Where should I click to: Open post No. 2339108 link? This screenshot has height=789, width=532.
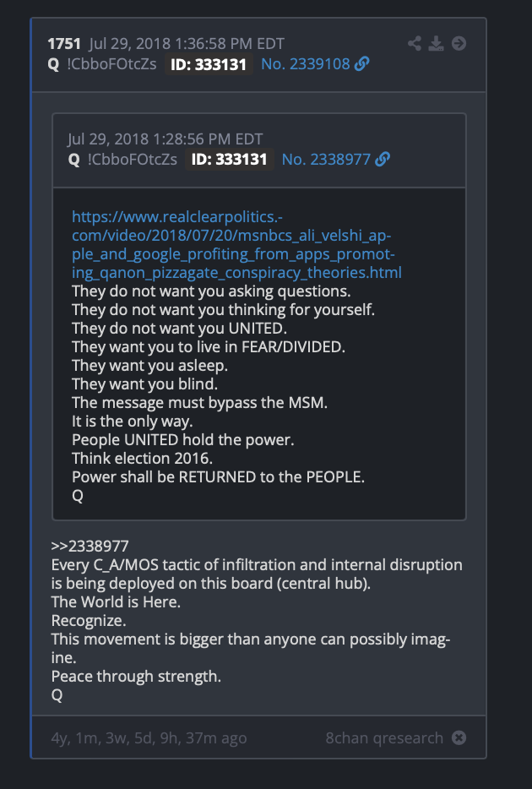pyautogui.click(x=305, y=64)
